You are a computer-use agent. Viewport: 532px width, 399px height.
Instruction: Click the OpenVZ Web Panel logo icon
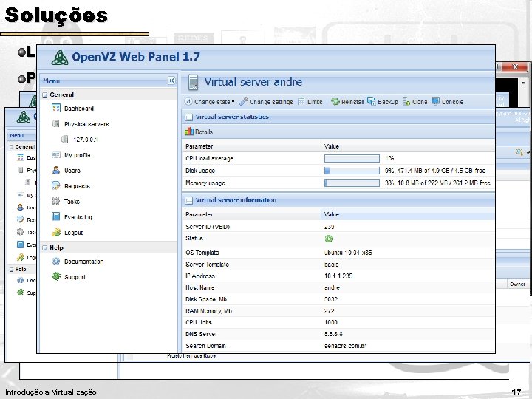60,58
